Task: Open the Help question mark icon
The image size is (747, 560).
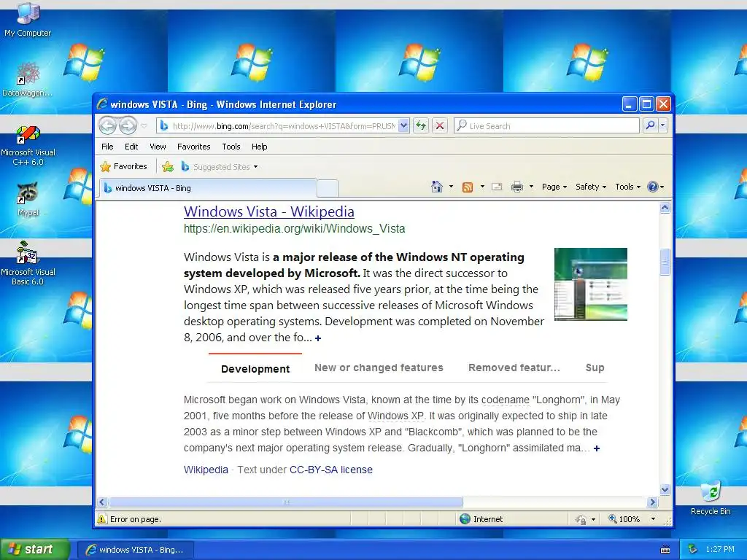Action: (652, 187)
